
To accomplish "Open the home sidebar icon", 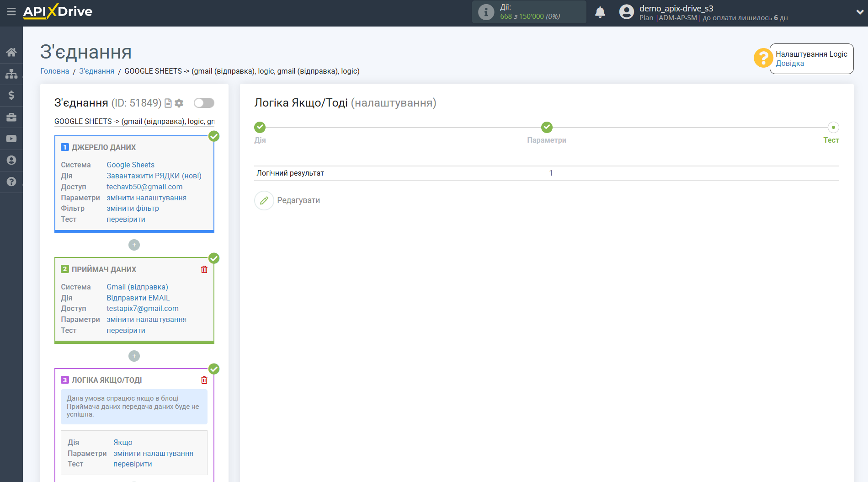I will tap(11, 52).
